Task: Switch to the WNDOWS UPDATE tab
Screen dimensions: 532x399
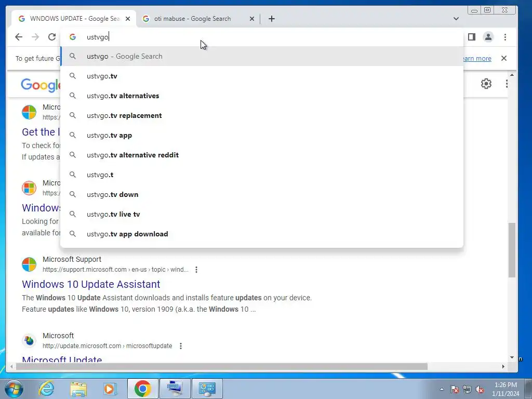Action: click(x=74, y=19)
